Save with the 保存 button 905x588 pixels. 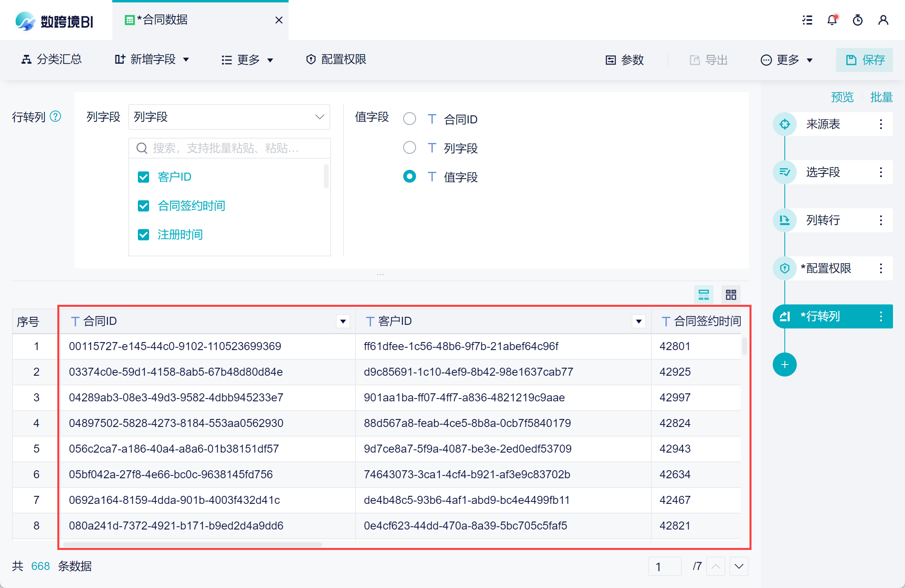coord(865,60)
